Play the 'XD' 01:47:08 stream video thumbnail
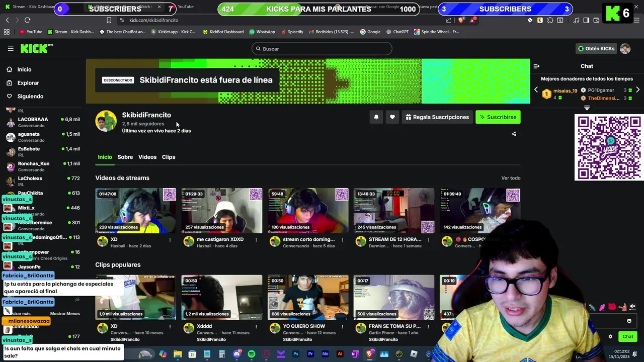 coord(135,211)
